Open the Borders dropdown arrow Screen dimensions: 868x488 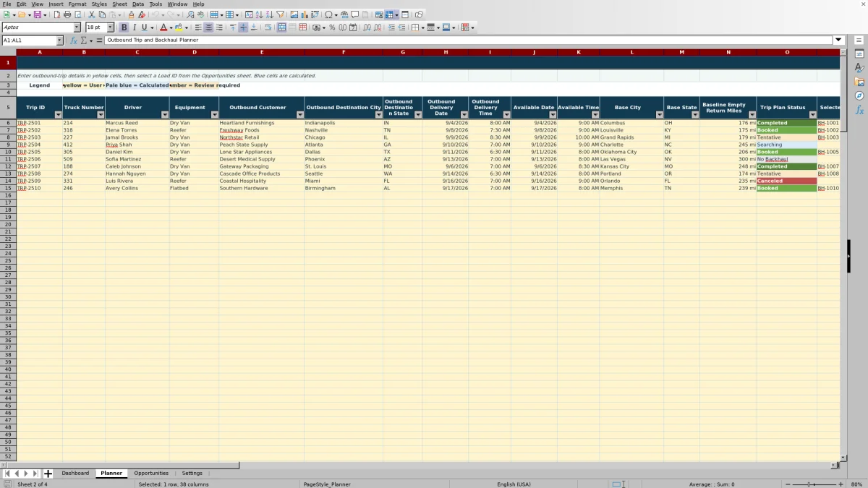pos(422,27)
